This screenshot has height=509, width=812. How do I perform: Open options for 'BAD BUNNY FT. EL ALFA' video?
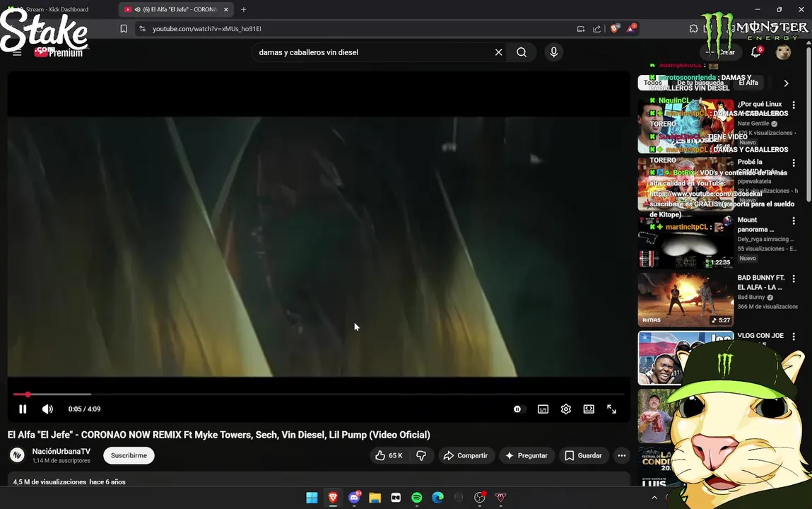point(794,279)
